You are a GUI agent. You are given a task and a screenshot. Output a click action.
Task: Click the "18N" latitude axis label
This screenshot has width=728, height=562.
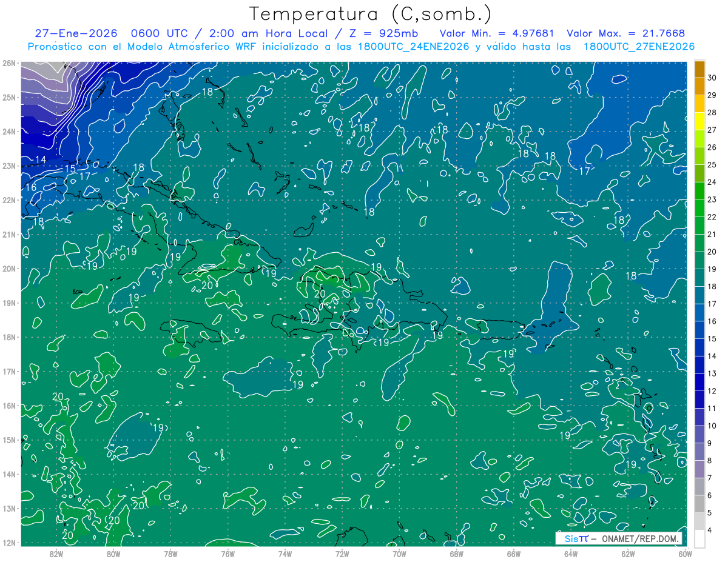(9, 337)
